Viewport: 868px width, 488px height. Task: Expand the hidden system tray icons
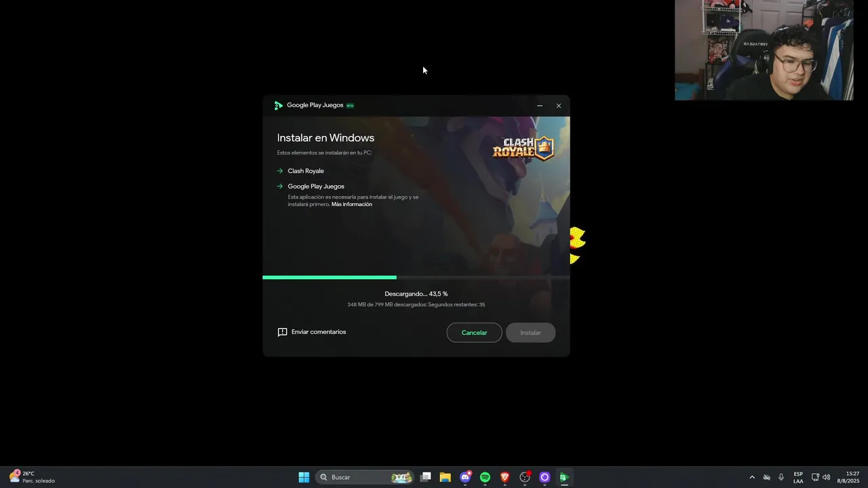752,477
